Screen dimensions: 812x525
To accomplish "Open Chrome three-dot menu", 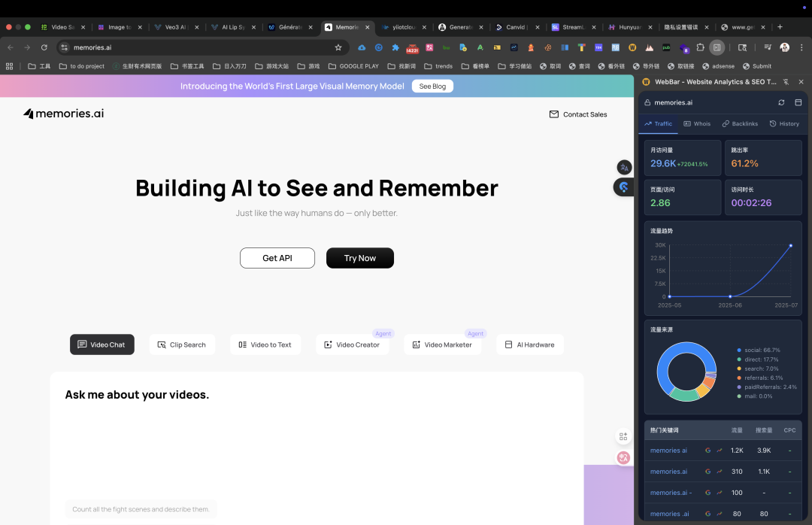I will [x=801, y=47].
